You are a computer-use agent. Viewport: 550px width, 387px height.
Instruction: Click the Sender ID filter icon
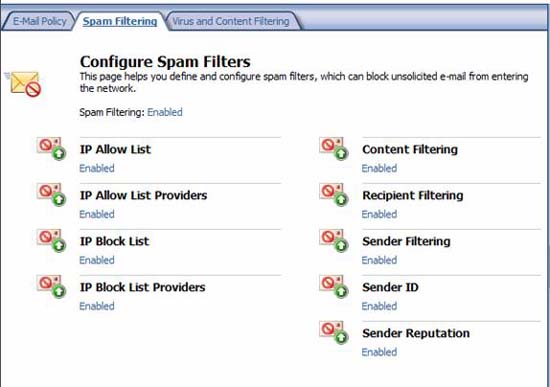334,286
